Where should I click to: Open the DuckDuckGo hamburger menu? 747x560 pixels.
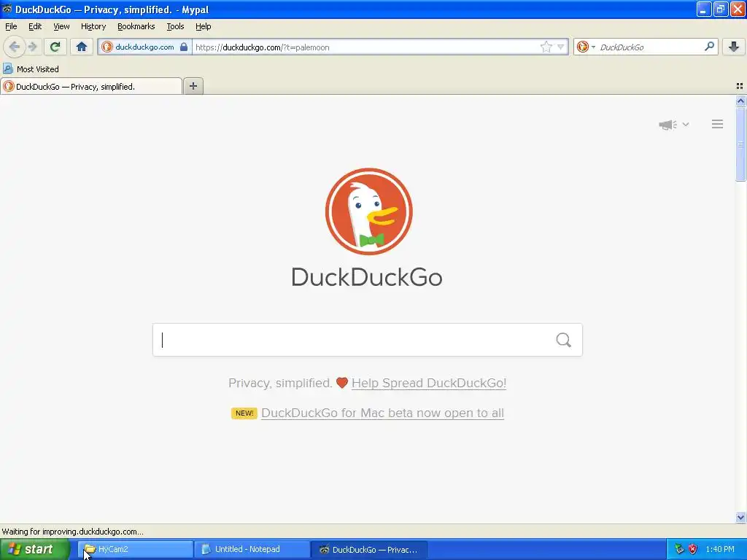pyautogui.click(x=718, y=124)
